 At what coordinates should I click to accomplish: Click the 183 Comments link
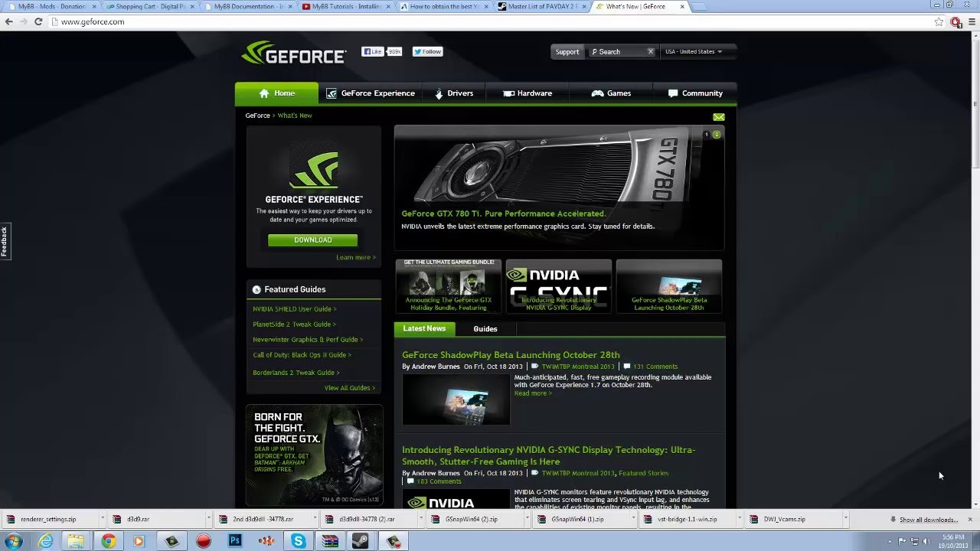pyautogui.click(x=439, y=481)
